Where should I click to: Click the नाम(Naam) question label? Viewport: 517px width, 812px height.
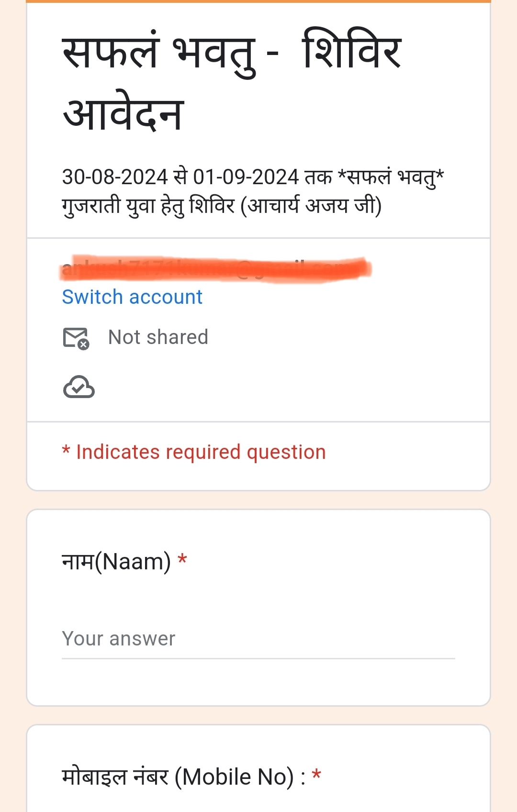116,561
